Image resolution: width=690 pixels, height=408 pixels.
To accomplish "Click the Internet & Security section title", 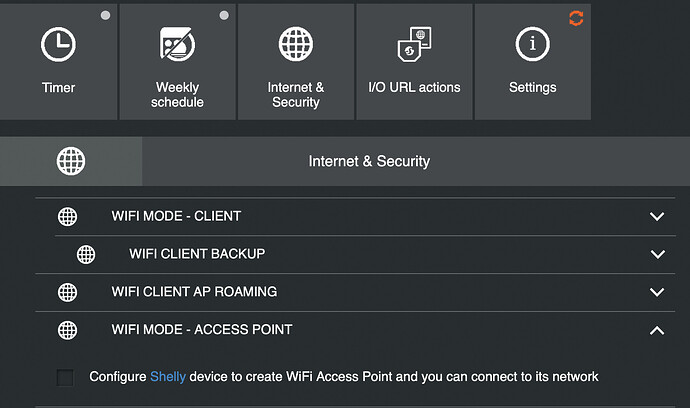I will click(369, 161).
